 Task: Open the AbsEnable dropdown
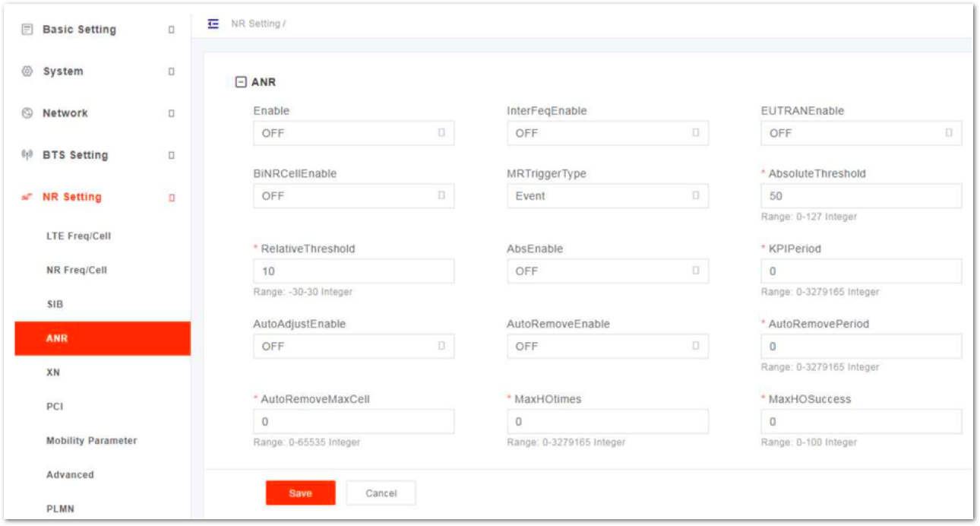coord(608,271)
